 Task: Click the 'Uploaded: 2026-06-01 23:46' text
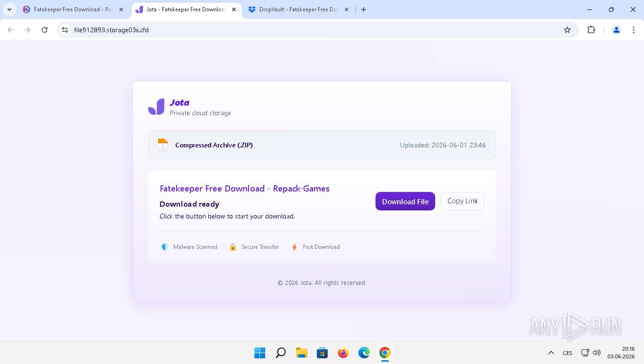tap(443, 145)
